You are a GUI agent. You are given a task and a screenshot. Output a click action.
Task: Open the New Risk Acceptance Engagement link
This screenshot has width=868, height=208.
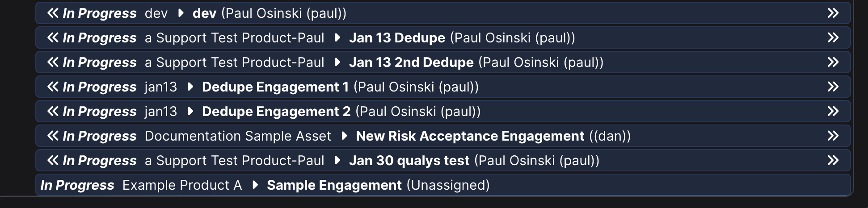click(470, 136)
